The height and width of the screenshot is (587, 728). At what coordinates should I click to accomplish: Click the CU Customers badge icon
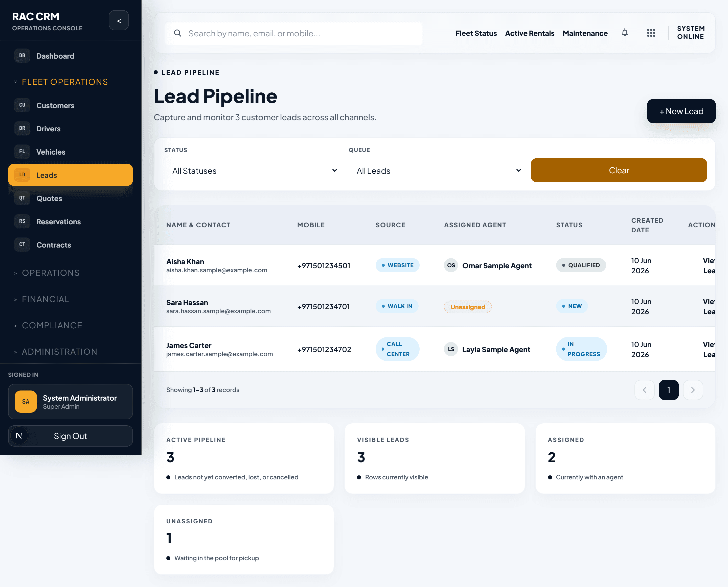click(x=22, y=105)
